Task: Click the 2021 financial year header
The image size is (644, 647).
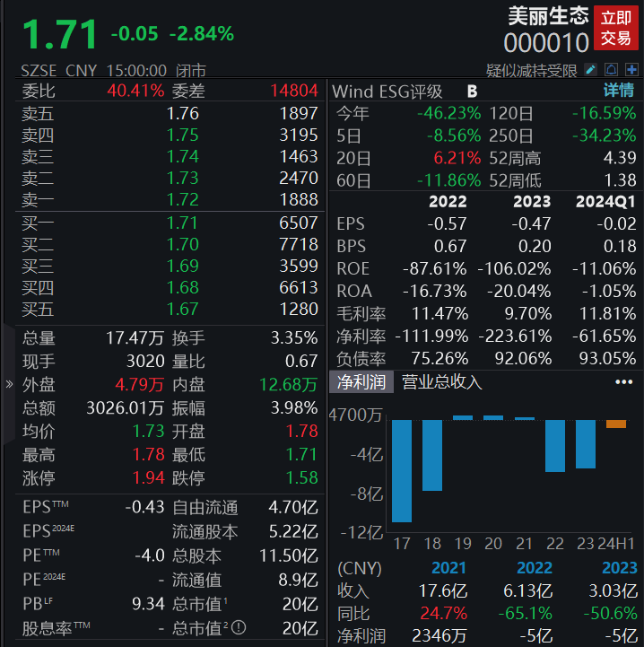Action: tap(448, 569)
